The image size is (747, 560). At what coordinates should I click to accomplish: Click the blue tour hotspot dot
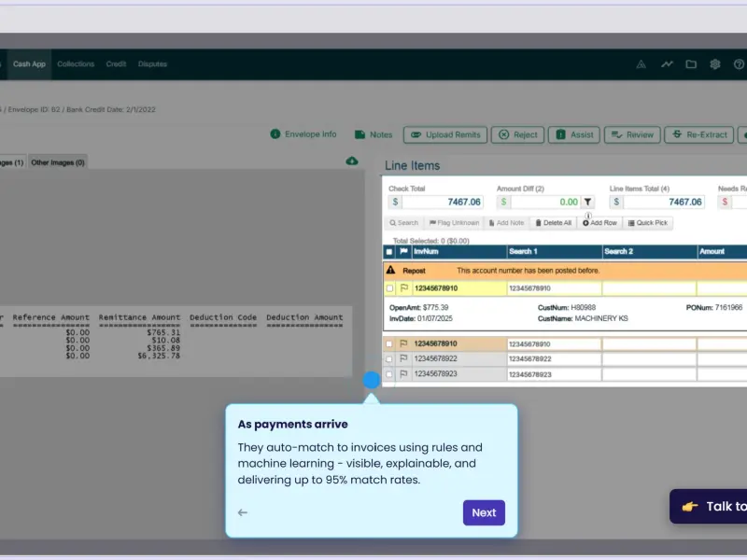click(372, 380)
